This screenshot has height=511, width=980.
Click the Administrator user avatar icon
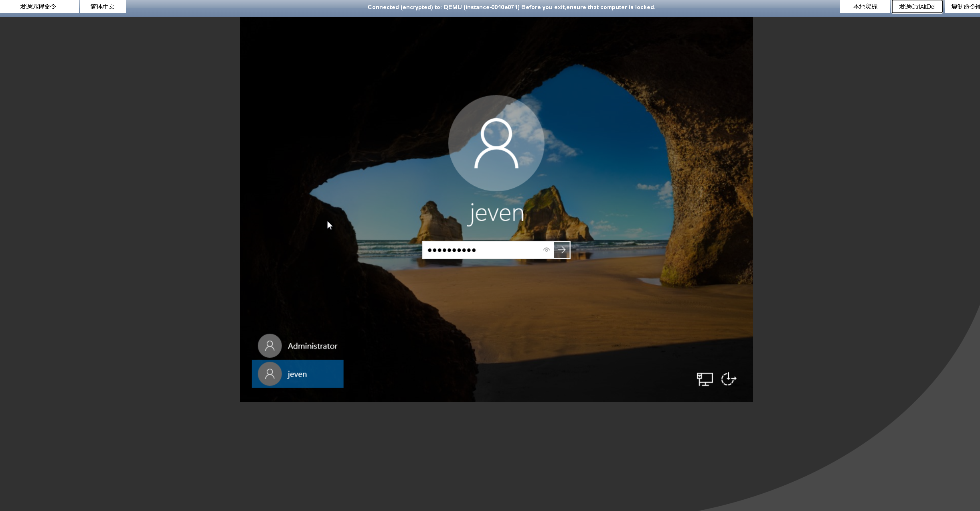point(270,346)
